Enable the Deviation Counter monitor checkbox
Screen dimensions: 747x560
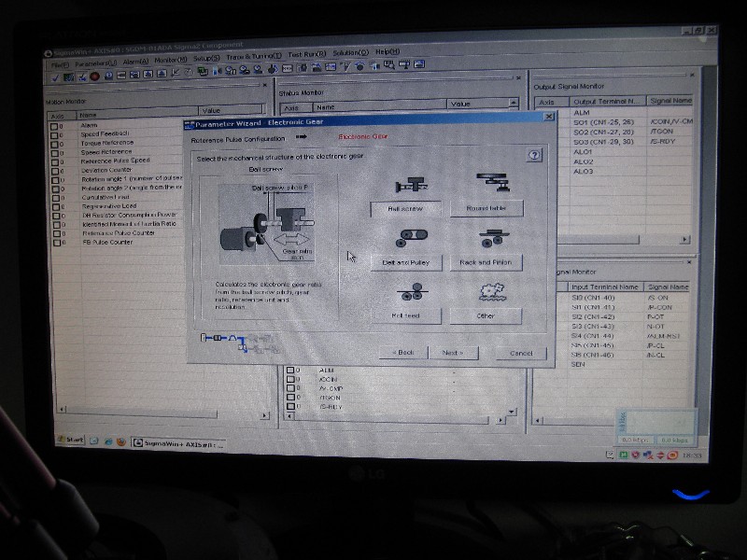[x=54, y=171]
